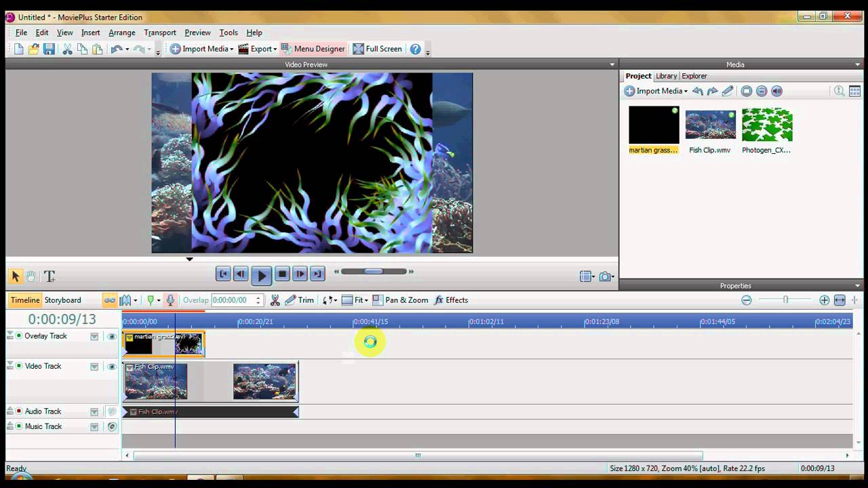Click the zoom-out minus icon on the timeline

tap(747, 300)
